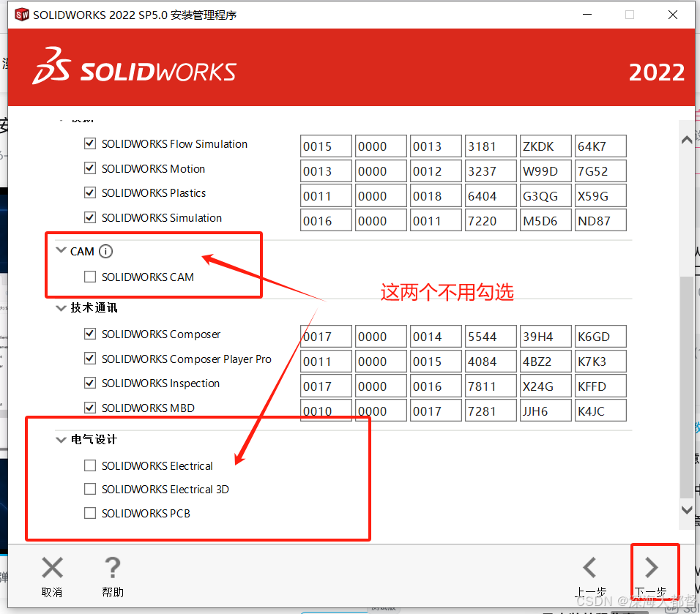This screenshot has width=700, height=614.
Task: Toggle SOLIDWORKS Inspection checkbox
Action: (x=90, y=383)
